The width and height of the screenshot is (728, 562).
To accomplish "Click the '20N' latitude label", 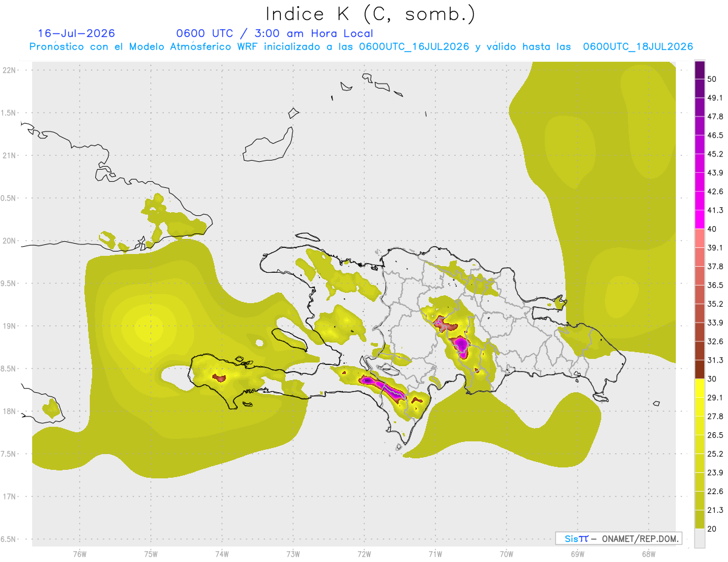I will pos(10,241).
